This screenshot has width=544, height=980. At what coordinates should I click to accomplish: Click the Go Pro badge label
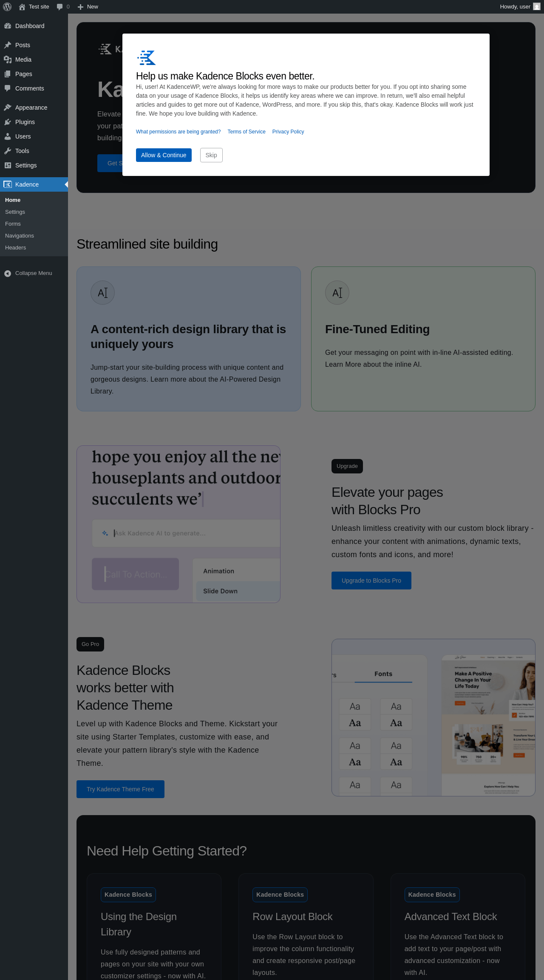pos(90,644)
